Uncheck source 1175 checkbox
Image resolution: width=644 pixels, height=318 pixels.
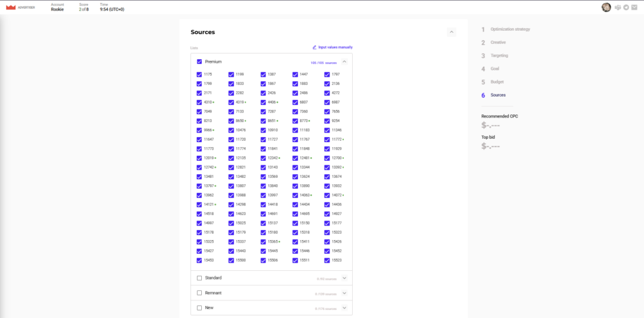pyautogui.click(x=199, y=74)
